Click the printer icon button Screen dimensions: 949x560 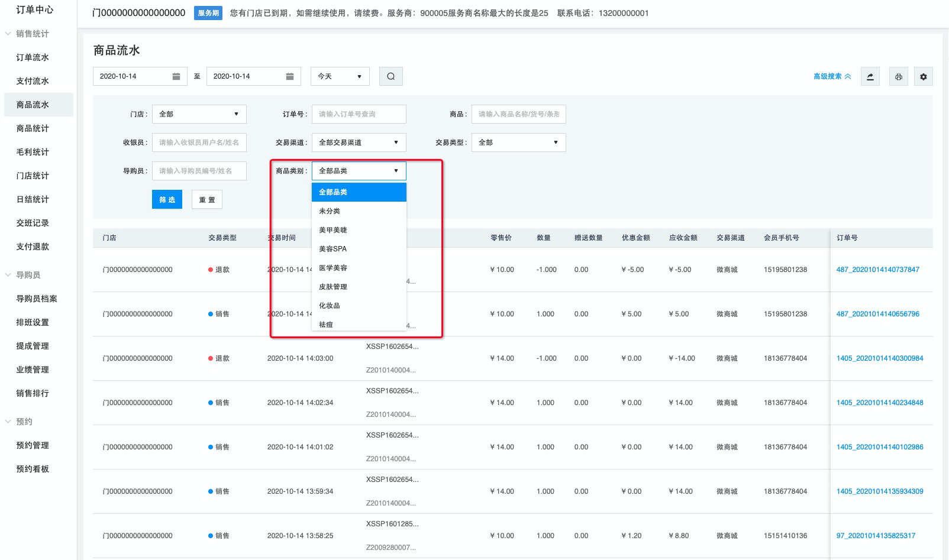898,77
